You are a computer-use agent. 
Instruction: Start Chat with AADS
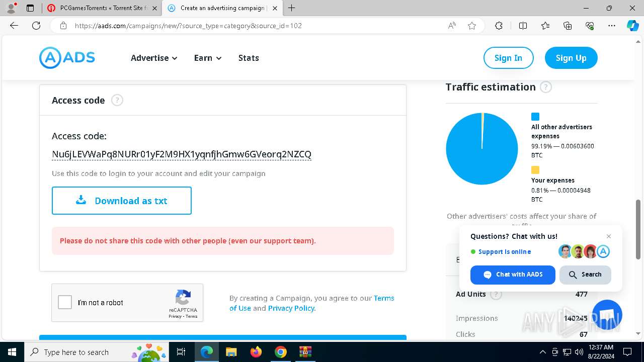click(x=513, y=275)
